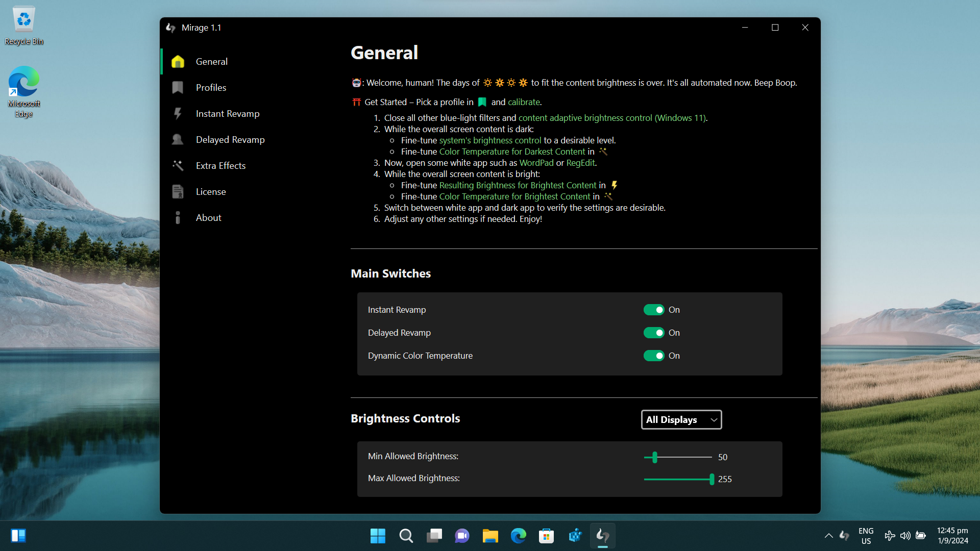
Task: Click the About info icon
Action: (x=177, y=217)
